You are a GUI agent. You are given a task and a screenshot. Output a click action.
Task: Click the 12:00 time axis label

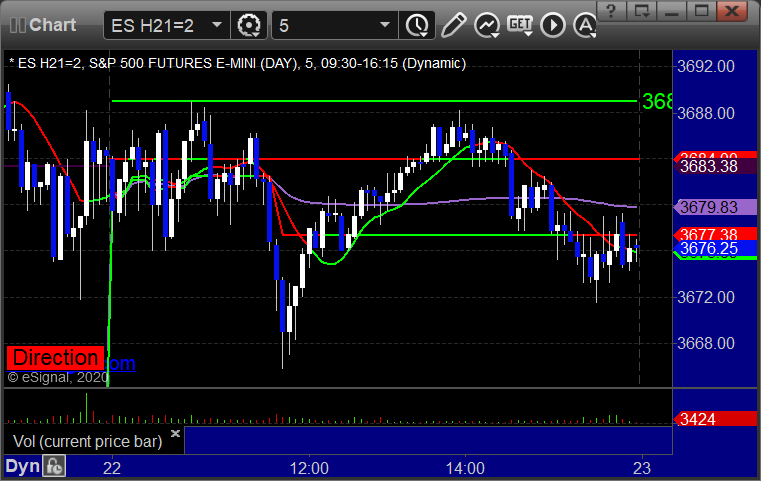tap(309, 468)
